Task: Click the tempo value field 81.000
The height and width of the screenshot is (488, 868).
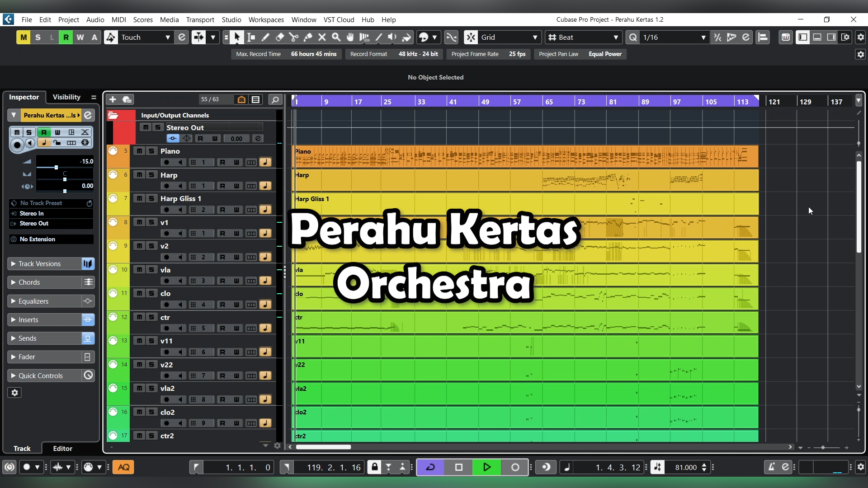Action: [685, 467]
